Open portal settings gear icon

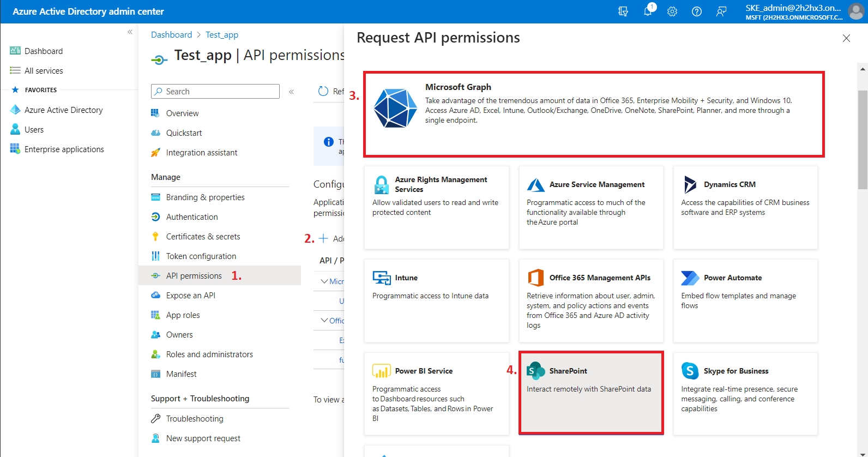click(x=672, y=11)
